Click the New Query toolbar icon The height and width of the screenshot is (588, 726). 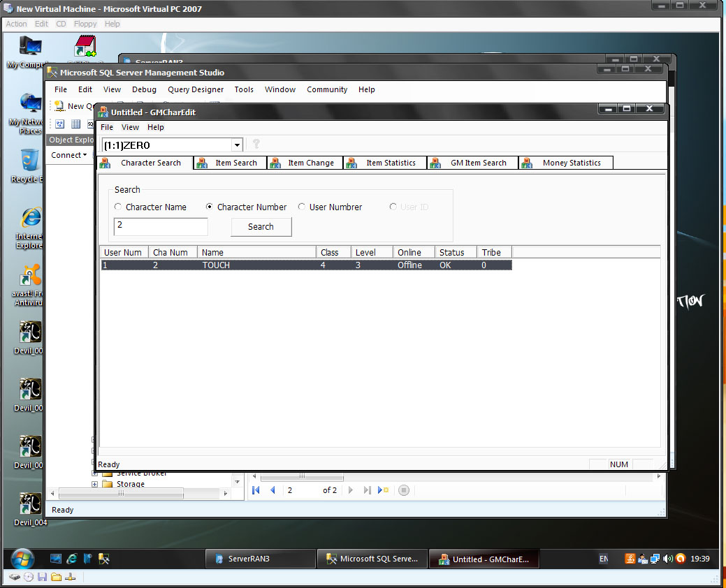(x=59, y=106)
